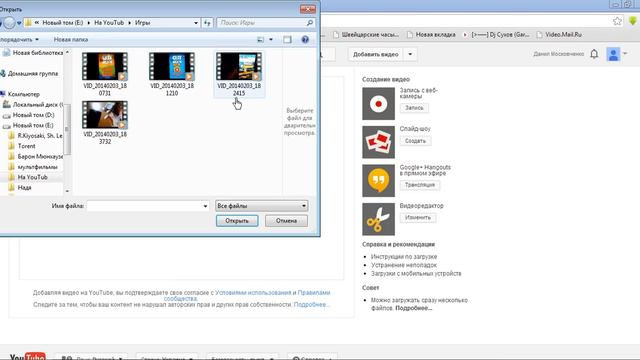Click the refresh button beside address bar
Viewport: 640px width, 360px height.
tap(207, 23)
